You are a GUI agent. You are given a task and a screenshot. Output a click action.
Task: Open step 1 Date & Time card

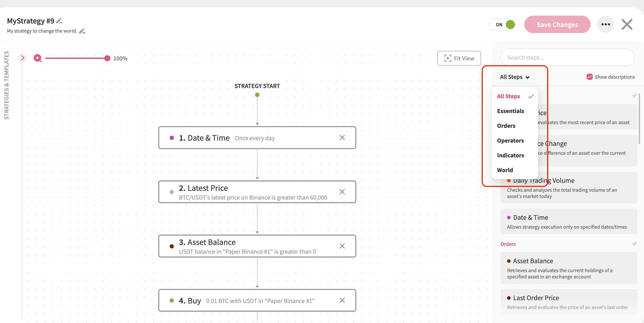click(x=257, y=138)
